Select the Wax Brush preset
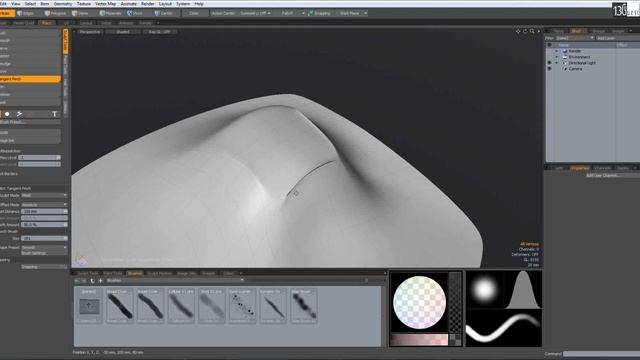640x360 pixels. click(304, 306)
